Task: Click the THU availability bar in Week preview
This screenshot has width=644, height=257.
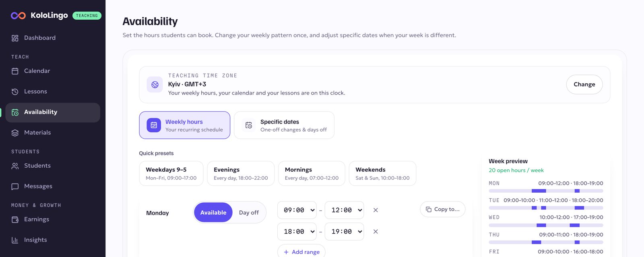Action: pos(546,243)
